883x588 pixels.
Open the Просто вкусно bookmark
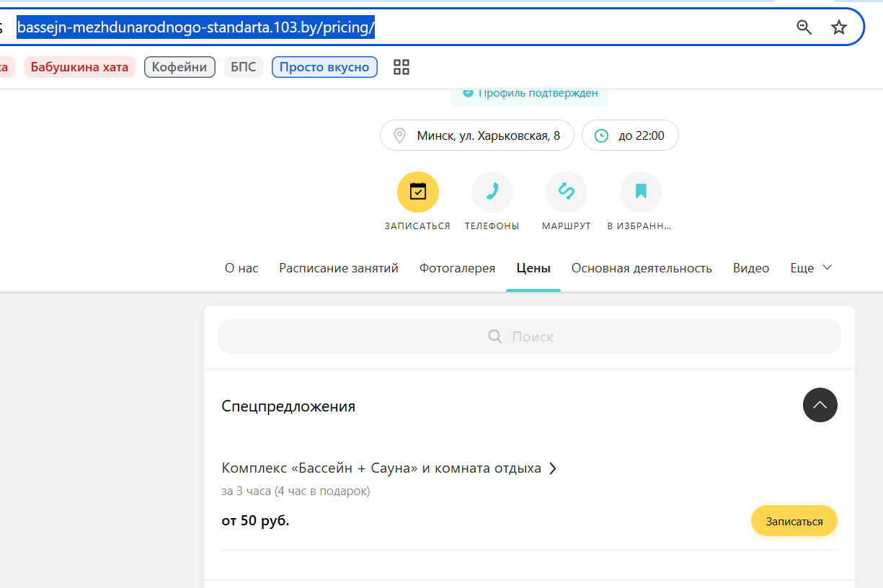tap(324, 67)
